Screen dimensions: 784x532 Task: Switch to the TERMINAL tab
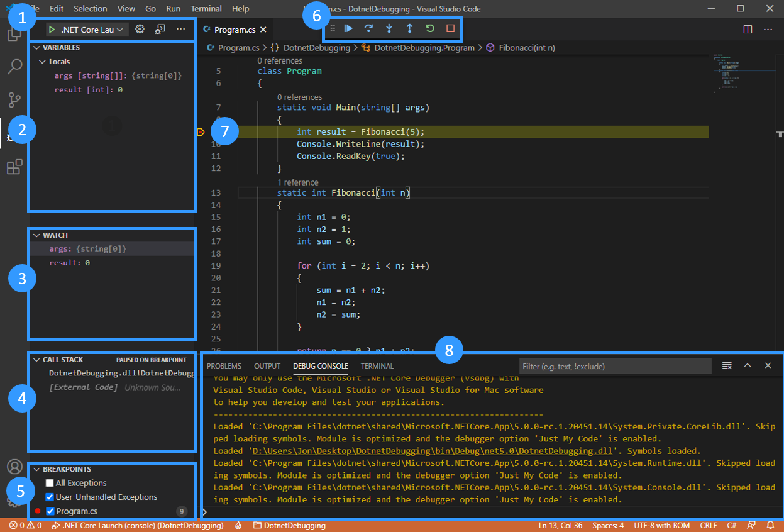click(377, 365)
